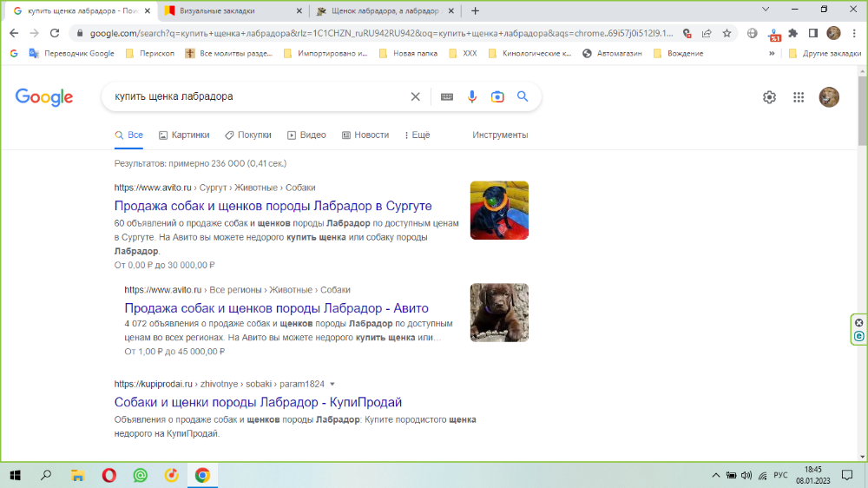Switch to the Визуальные закладки browser tab
The height and width of the screenshot is (488, 868).
tap(233, 10)
